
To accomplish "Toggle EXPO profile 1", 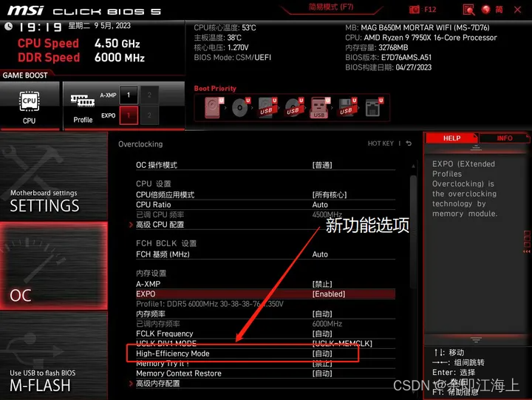I will click(x=129, y=115).
